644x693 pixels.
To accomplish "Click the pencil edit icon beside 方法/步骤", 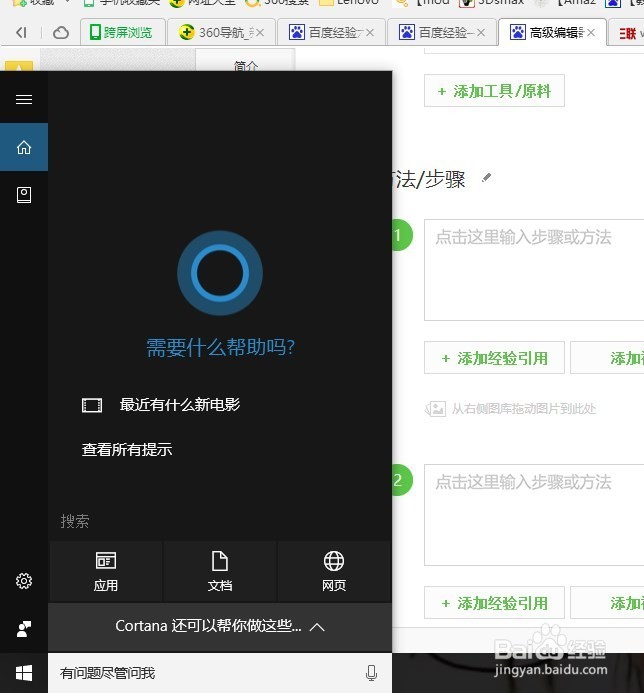I will coord(486,178).
